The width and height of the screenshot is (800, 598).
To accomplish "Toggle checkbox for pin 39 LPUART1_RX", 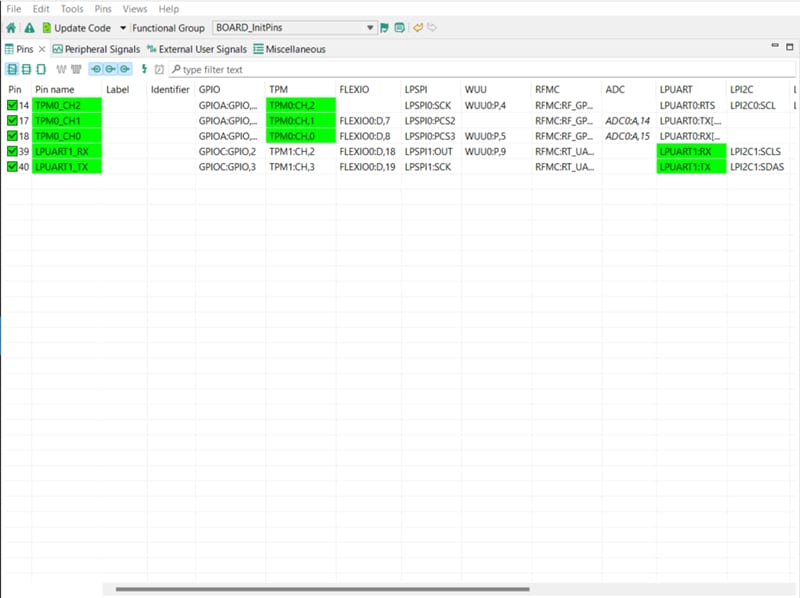I will (13, 151).
